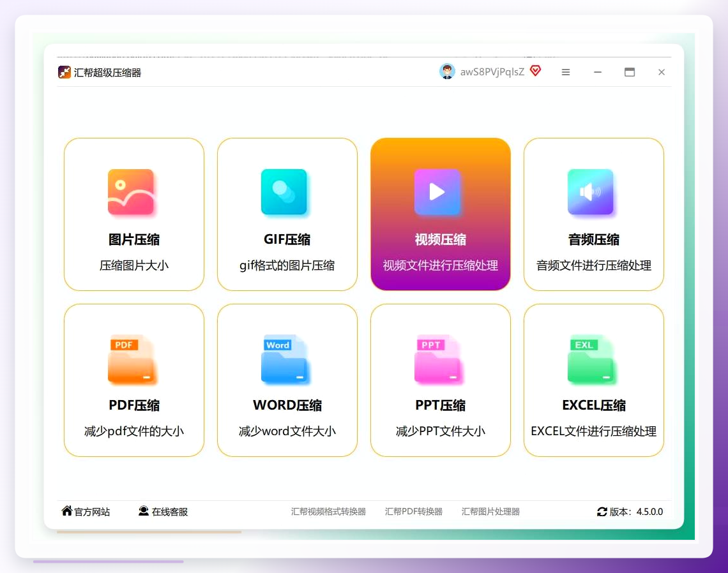Click the orange PDF folder icon

coord(132,360)
